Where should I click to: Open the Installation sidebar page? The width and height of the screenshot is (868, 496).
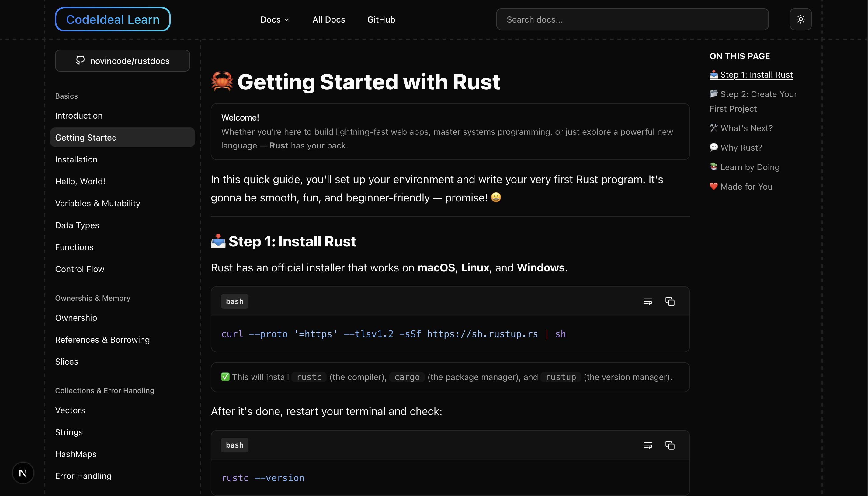(x=76, y=159)
